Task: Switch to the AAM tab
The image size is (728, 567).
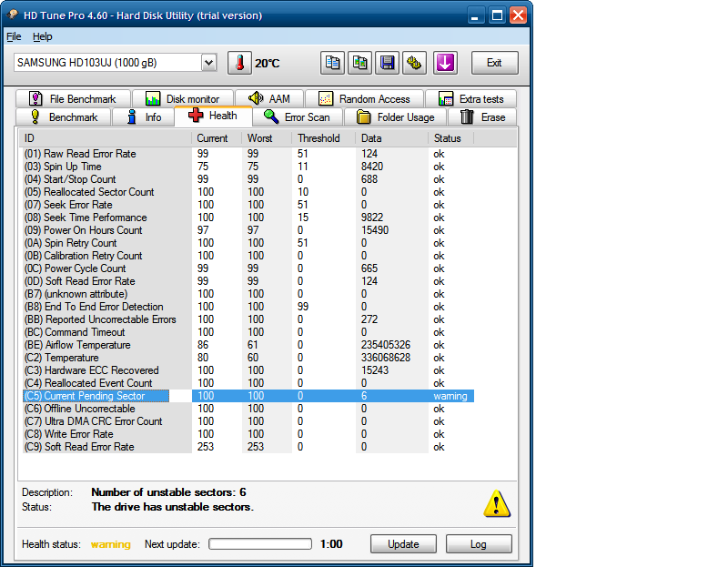Action: click(x=269, y=99)
